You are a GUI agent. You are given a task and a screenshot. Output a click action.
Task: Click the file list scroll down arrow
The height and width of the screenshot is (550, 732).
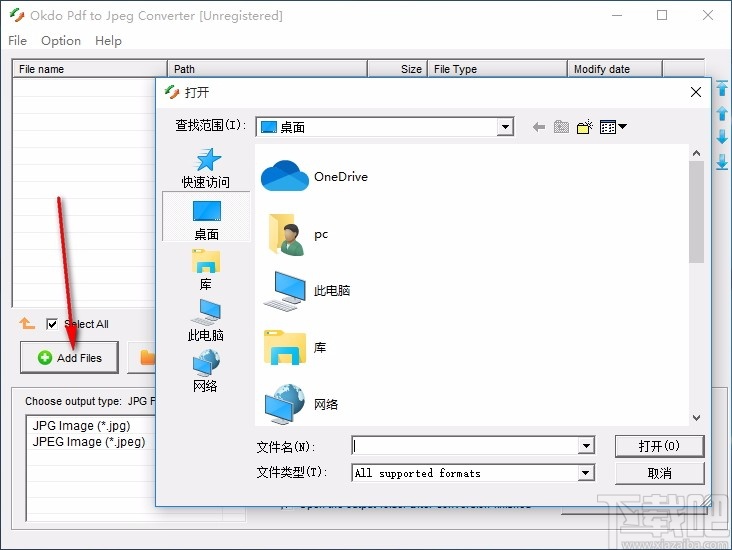696,417
